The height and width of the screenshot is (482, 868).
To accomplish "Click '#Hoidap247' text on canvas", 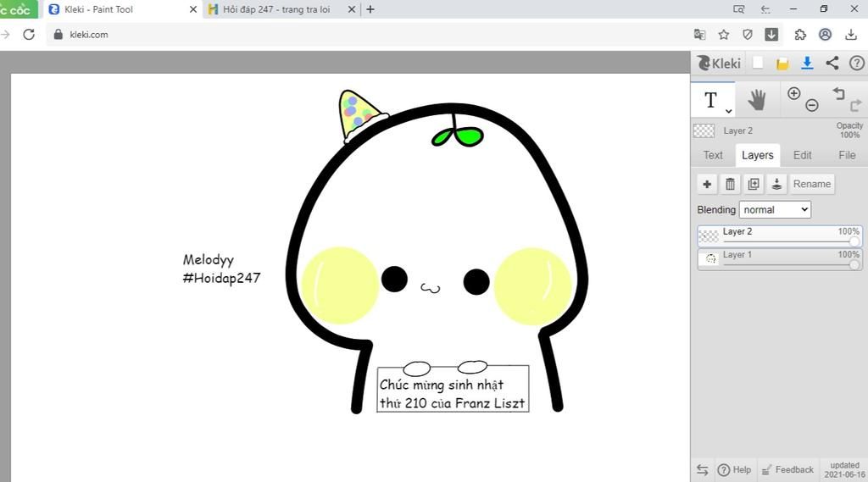I will (x=221, y=278).
